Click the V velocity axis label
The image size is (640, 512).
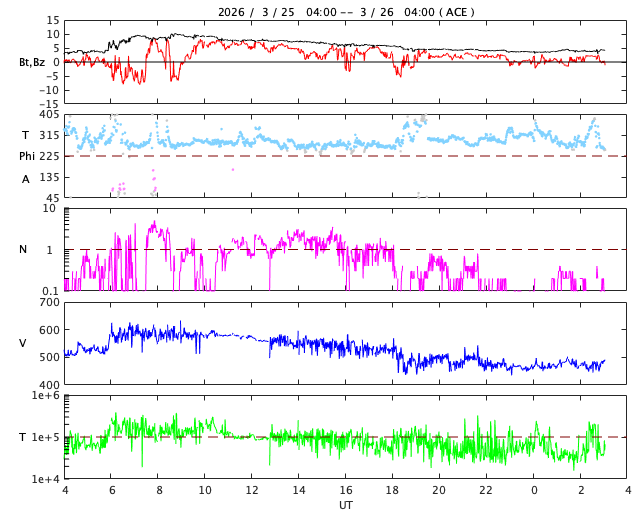[x=23, y=344]
